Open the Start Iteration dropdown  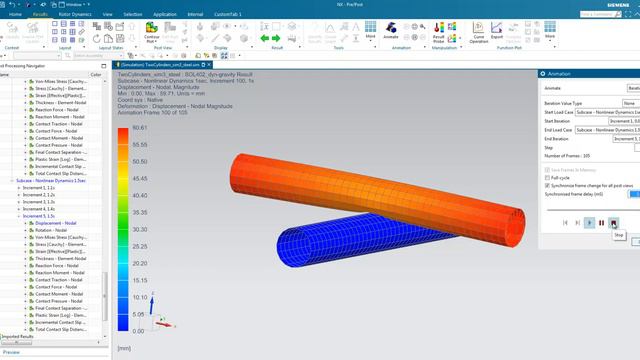click(624, 121)
